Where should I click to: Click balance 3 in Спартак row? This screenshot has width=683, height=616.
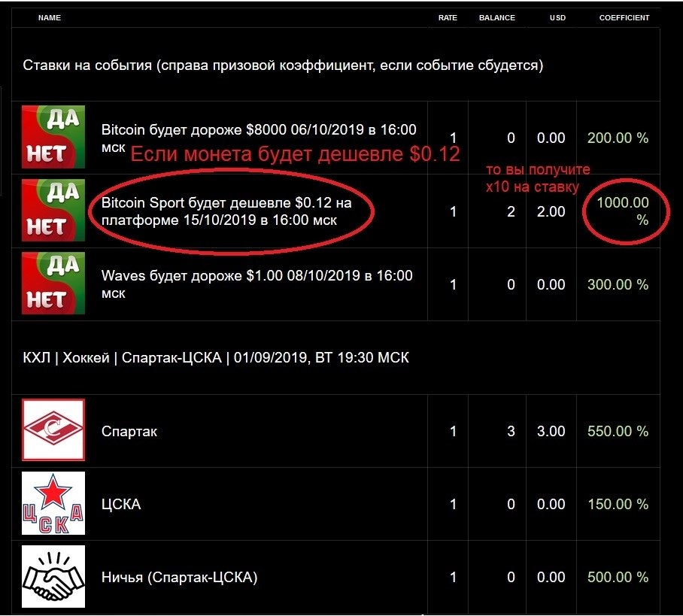click(511, 431)
